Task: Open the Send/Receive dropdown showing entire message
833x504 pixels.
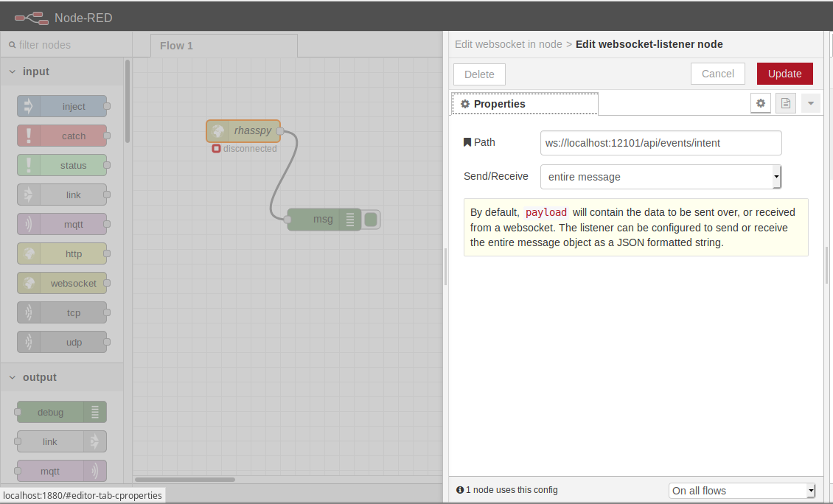Action: click(x=660, y=177)
